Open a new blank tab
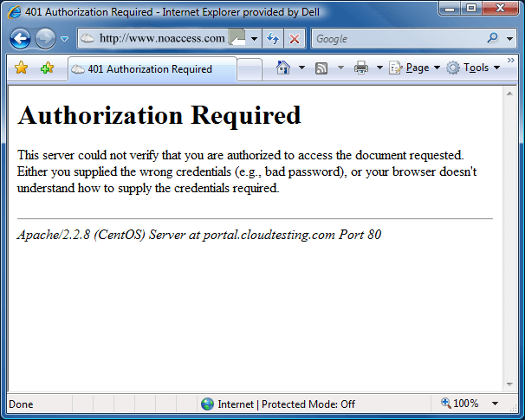This screenshot has width=525, height=420. point(250,69)
